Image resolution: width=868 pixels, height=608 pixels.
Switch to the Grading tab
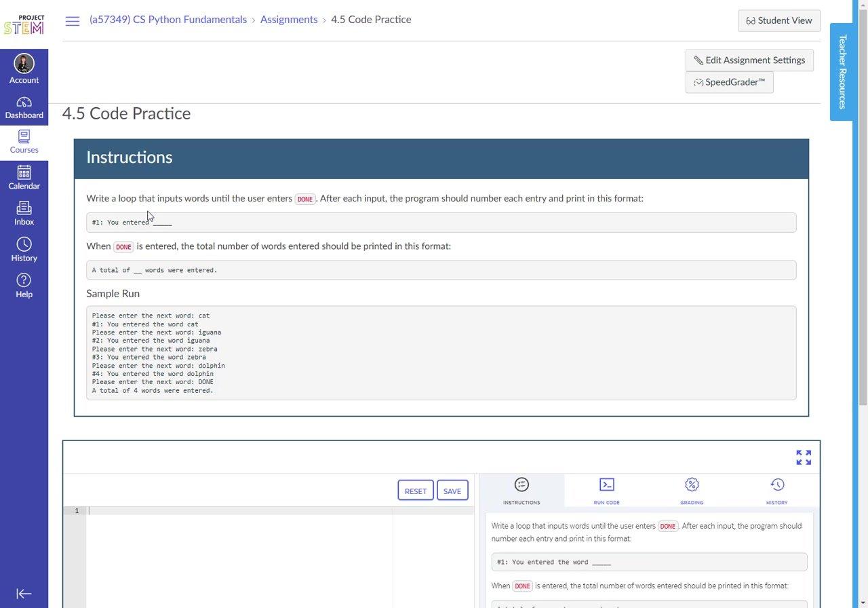click(692, 491)
